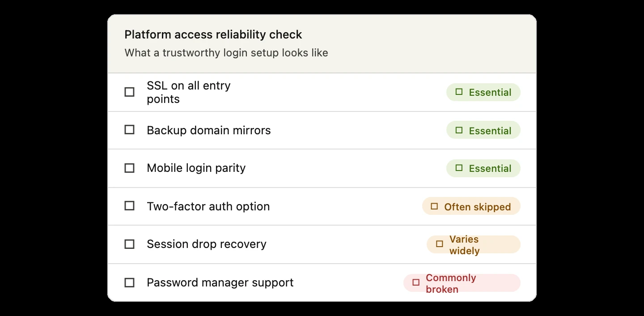This screenshot has width=644, height=316.
Task: Click the Platform access reliability check heading
Action: tap(213, 34)
